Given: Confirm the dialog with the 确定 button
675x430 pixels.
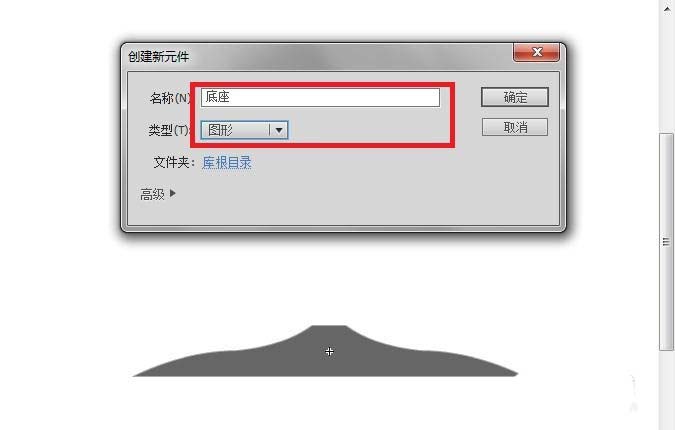Looking at the screenshot, I should pos(515,97).
